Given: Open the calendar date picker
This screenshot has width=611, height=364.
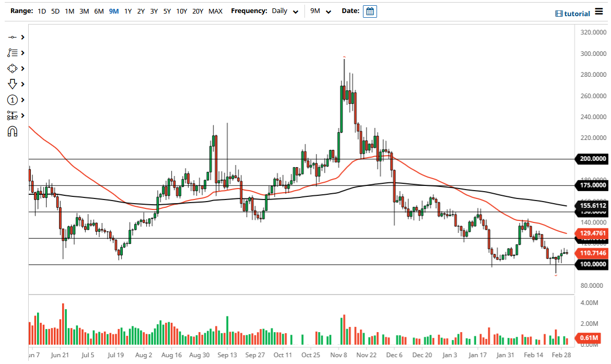Looking at the screenshot, I should point(369,10).
